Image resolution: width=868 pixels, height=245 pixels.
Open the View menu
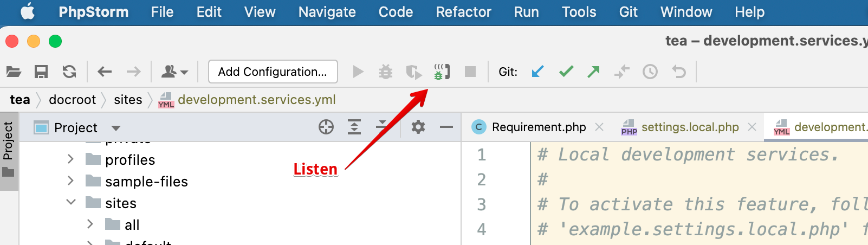260,12
